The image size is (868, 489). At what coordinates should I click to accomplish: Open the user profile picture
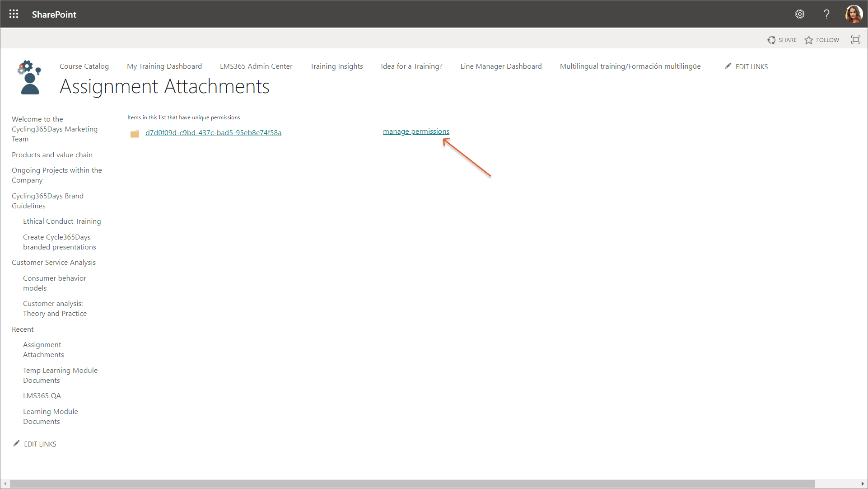point(854,14)
